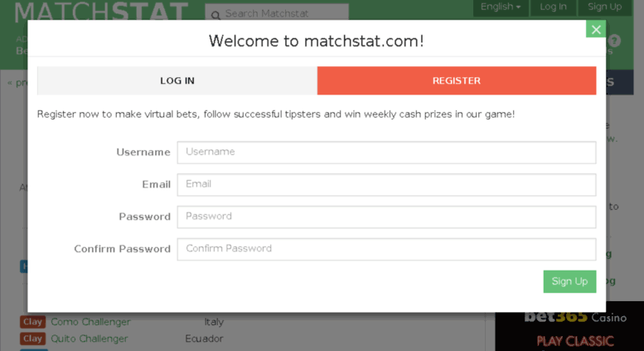The width and height of the screenshot is (644, 351).
Task: Click into the Email field
Action: click(386, 184)
